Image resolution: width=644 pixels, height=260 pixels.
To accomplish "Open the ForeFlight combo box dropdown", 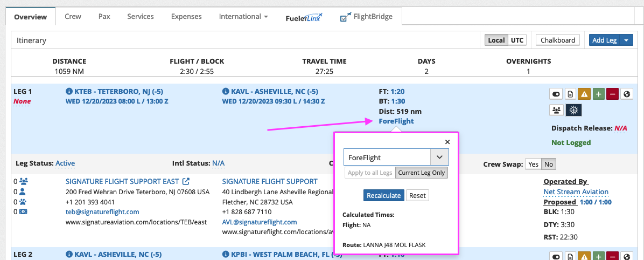I will tap(439, 157).
